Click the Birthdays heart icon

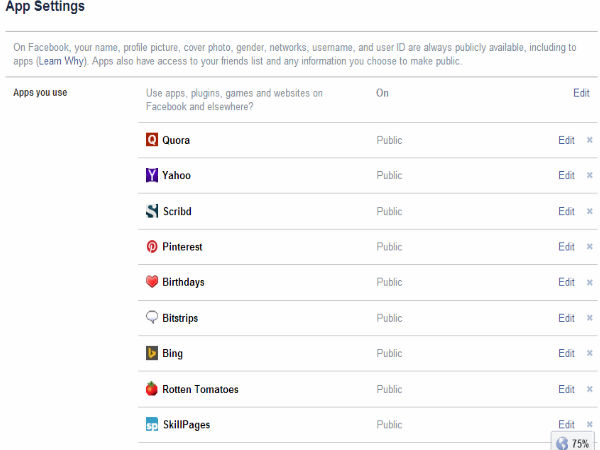point(152,282)
